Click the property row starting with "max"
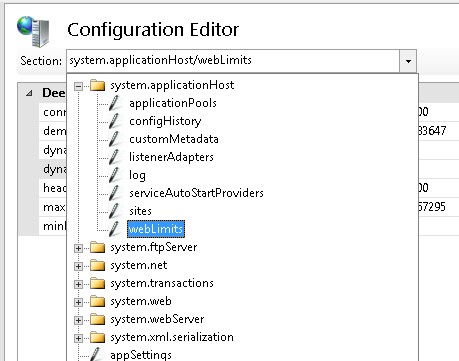 coord(53,207)
